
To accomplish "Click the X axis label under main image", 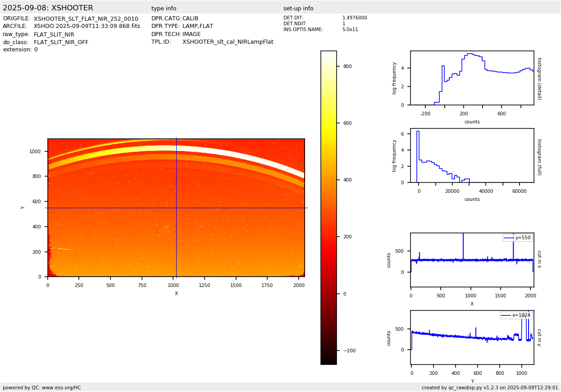I will click(176, 294).
